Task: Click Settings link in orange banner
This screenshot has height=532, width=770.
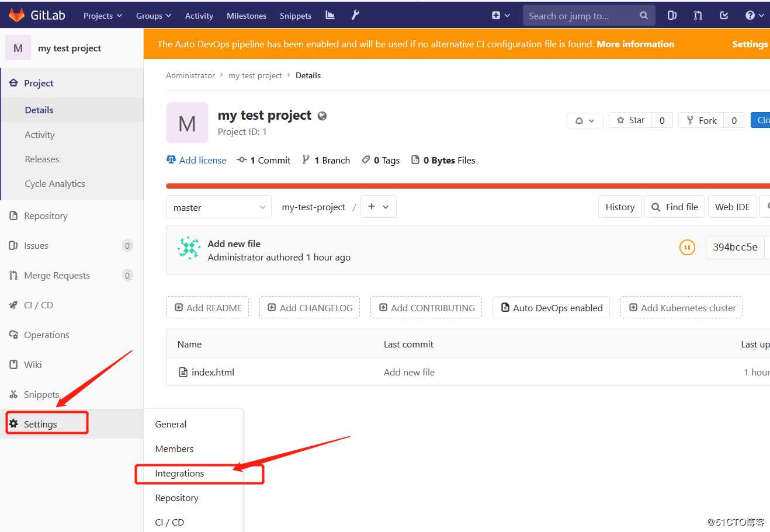Action: point(750,44)
